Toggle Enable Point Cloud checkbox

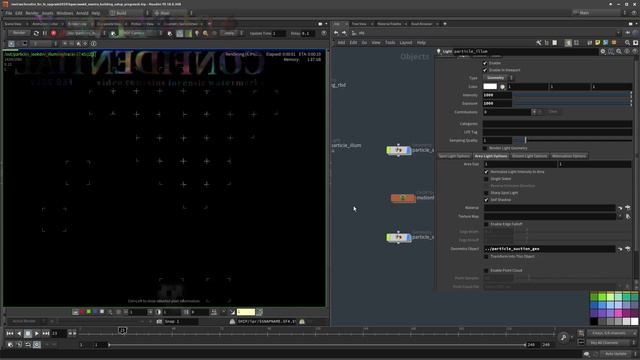coord(486,270)
